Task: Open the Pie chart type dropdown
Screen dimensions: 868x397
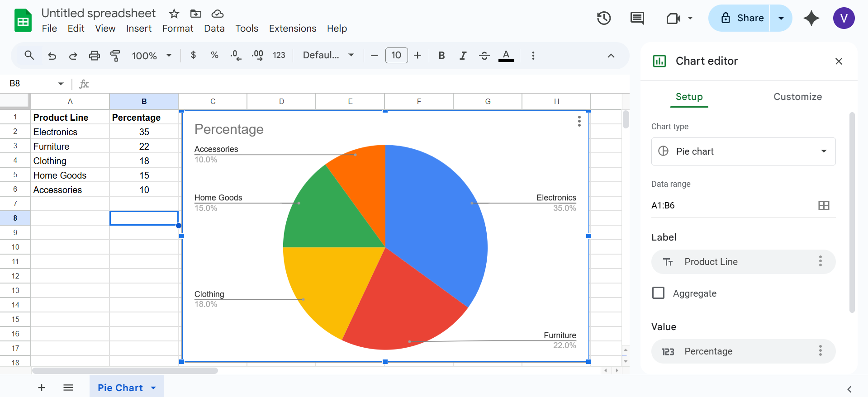Action: [x=743, y=151]
